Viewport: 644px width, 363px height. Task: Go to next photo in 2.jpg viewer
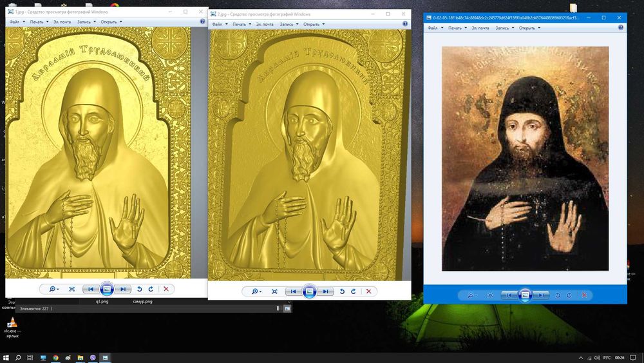coord(325,291)
